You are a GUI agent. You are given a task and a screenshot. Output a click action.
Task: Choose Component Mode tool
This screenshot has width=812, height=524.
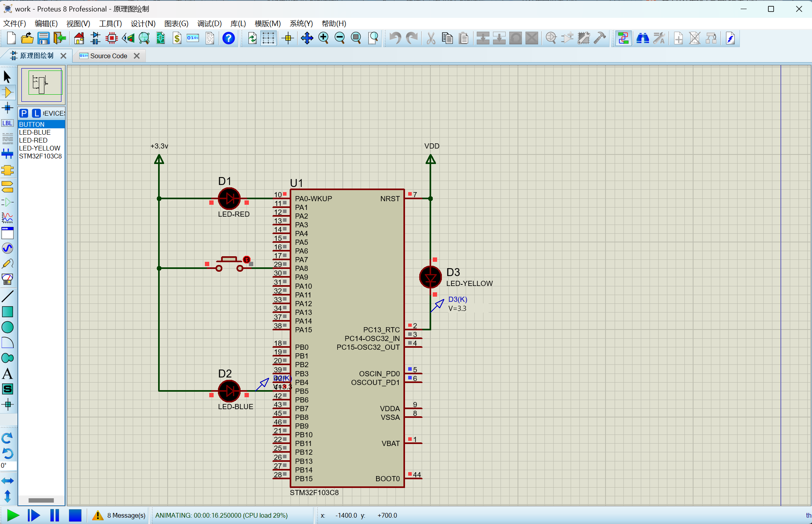pyautogui.click(x=8, y=92)
